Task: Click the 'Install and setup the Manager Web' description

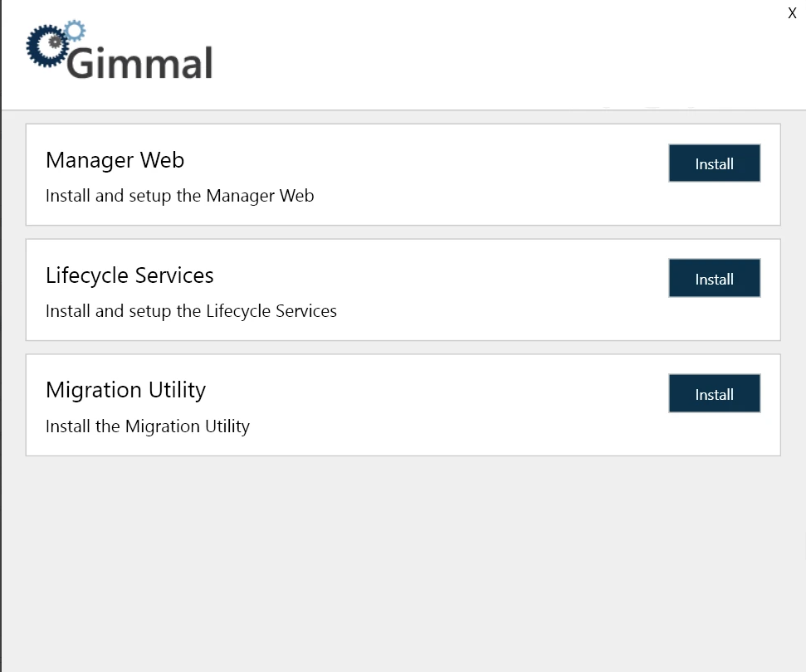Action: [179, 197]
